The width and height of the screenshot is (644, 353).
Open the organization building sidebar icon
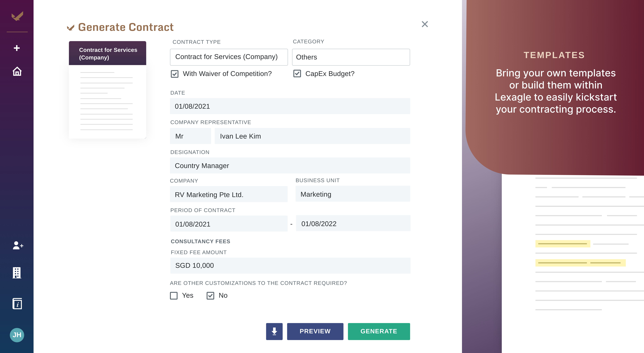click(x=17, y=273)
